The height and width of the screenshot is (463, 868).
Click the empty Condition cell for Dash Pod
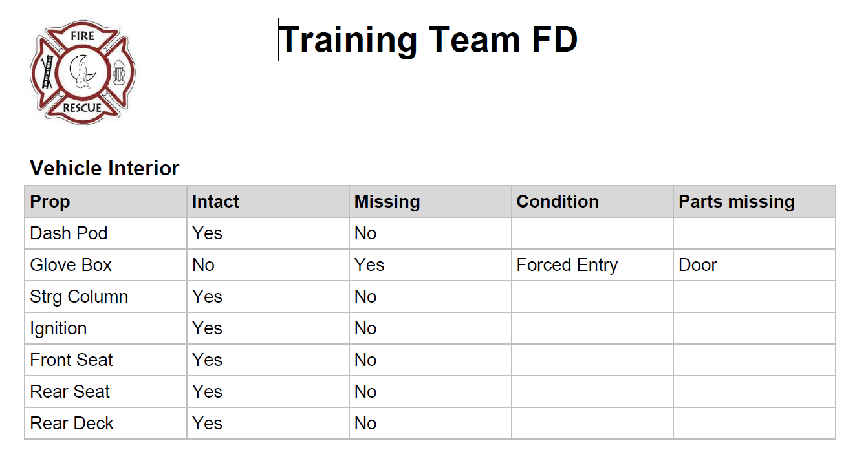pyautogui.click(x=592, y=233)
